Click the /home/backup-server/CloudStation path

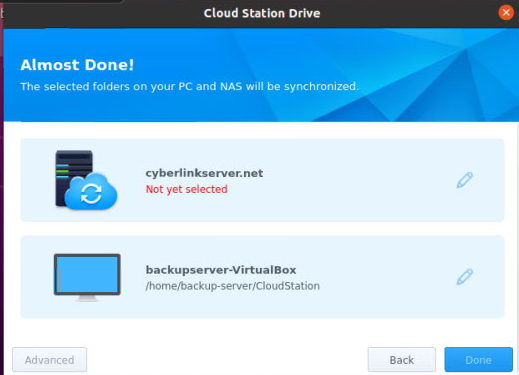[x=233, y=286]
